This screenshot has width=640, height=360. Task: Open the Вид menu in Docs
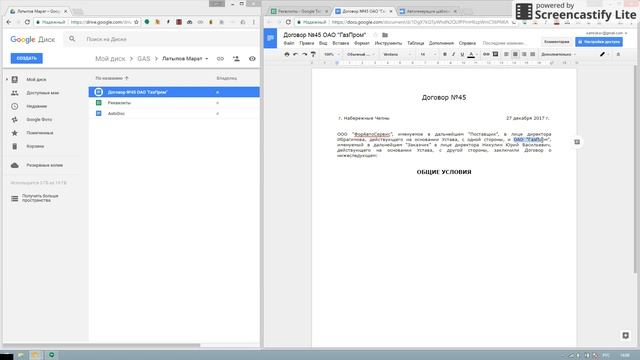(323, 43)
